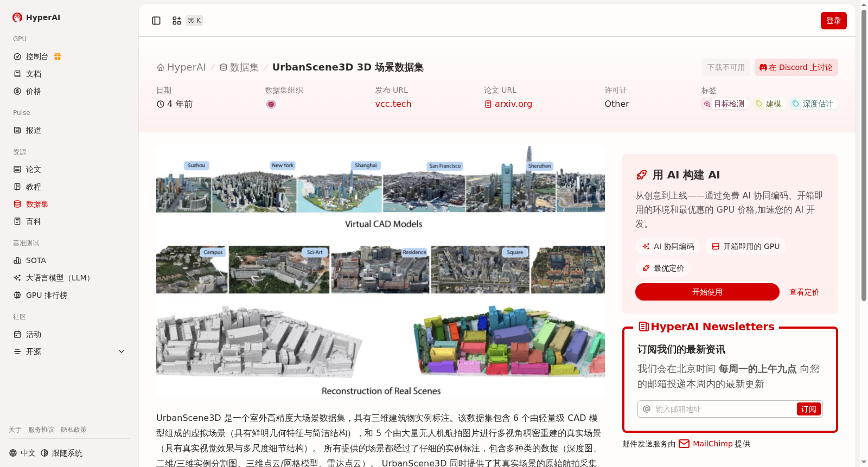Viewport: 868px width, 467px height.
Task: Select the 建模 tag
Action: [x=769, y=104]
